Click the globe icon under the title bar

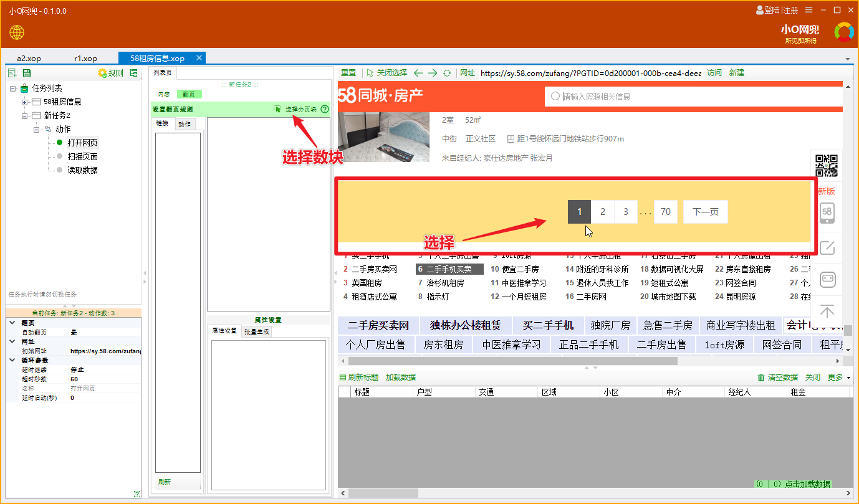(x=17, y=32)
